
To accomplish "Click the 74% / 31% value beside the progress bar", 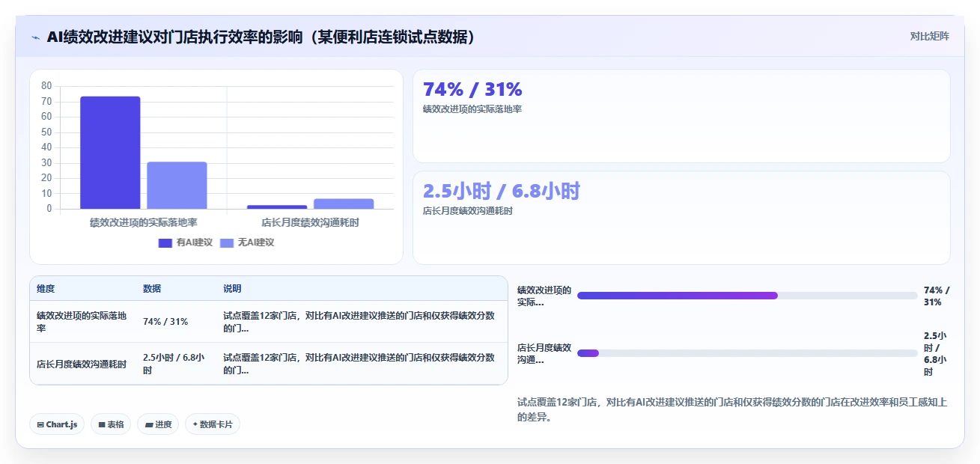I will click(937, 296).
